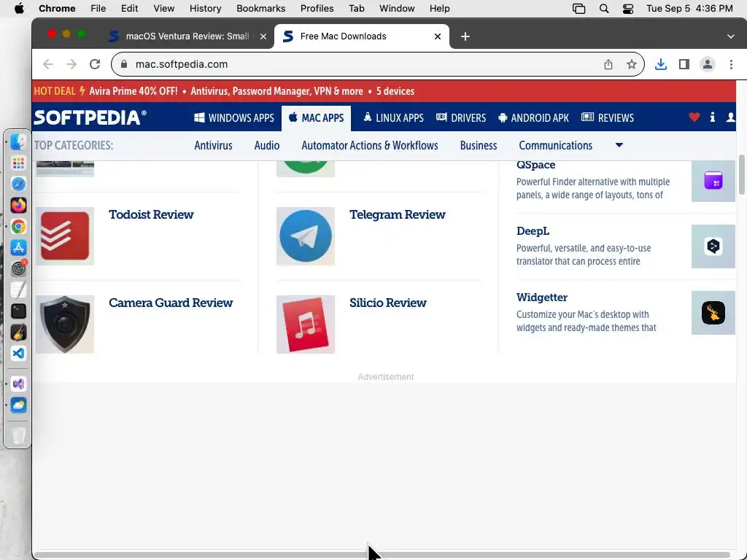This screenshot has height=560, width=747.
Task: Open the share page icon in address bar
Action: pos(608,64)
